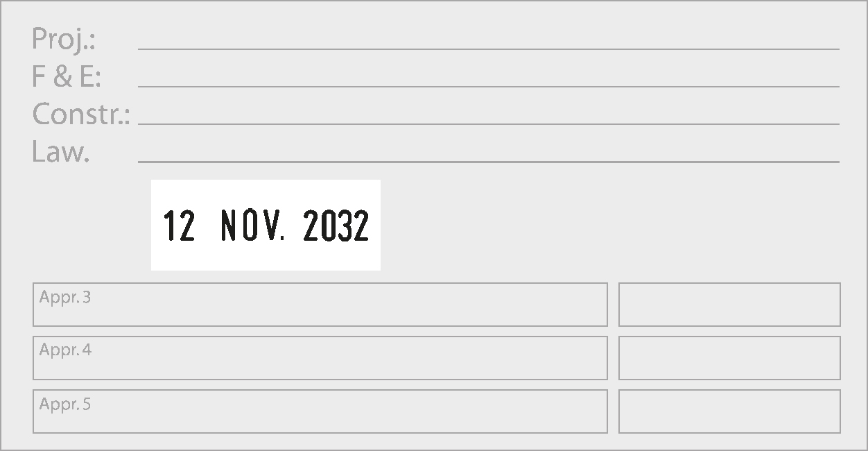The height and width of the screenshot is (451, 868).
Task: Click the small box beside Appr. 3
Action: pyautogui.click(x=729, y=305)
